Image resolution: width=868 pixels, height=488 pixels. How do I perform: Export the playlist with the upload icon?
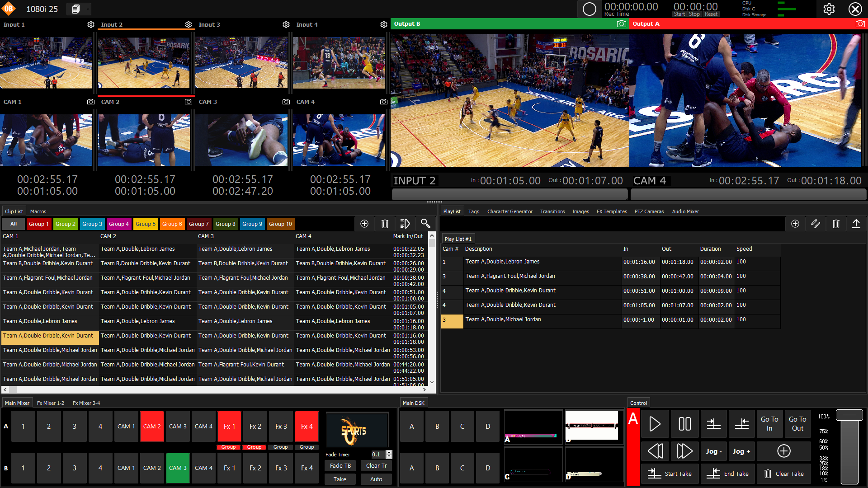[x=856, y=224]
